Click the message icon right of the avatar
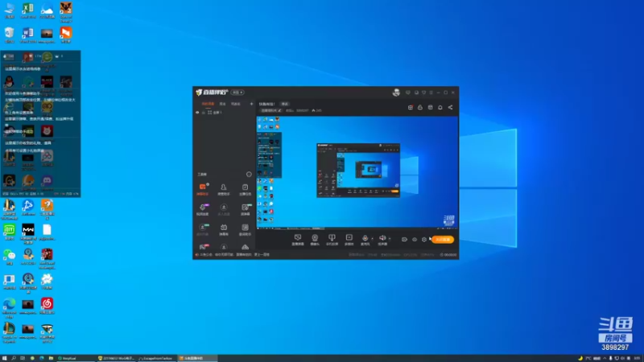Viewport: 644px width, 362px height. [x=408, y=93]
